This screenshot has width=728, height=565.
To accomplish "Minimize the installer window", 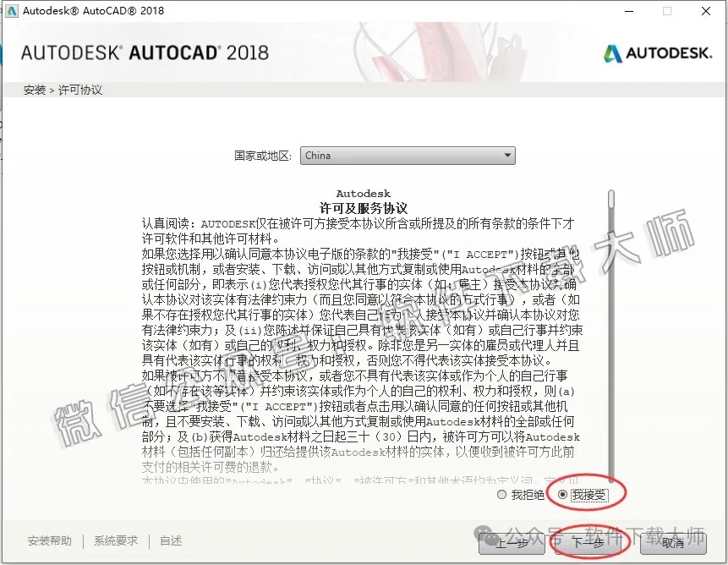I will (x=628, y=11).
